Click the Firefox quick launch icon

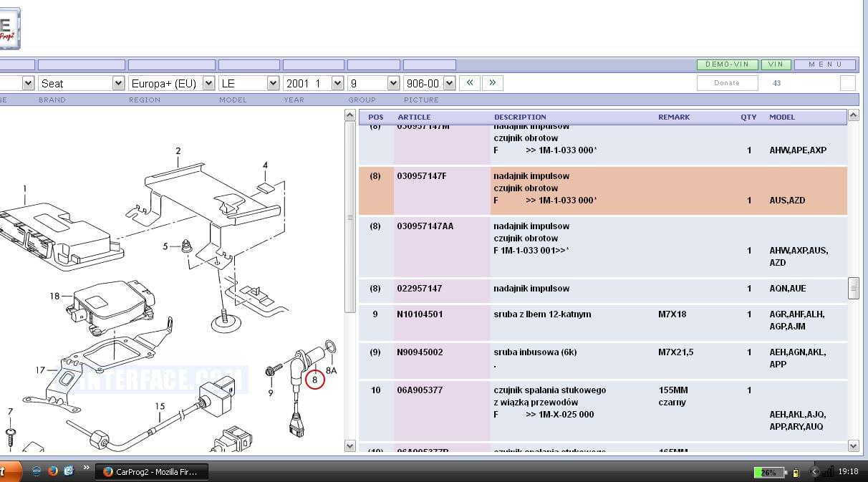point(53,471)
